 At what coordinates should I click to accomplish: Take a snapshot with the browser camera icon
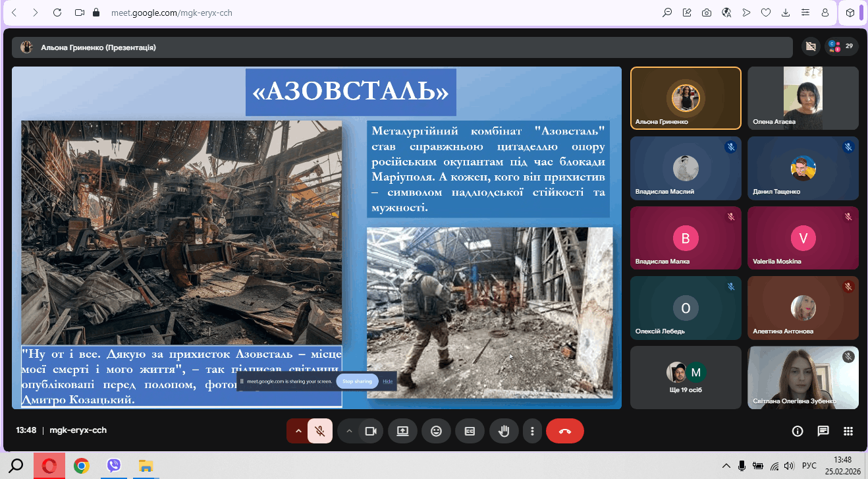click(707, 13)
